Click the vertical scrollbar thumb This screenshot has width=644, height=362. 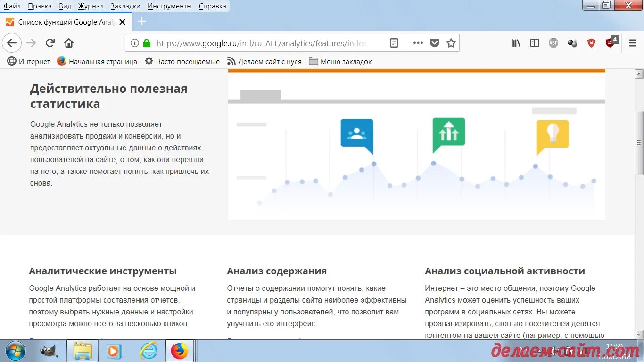click(x=639, y=143)
